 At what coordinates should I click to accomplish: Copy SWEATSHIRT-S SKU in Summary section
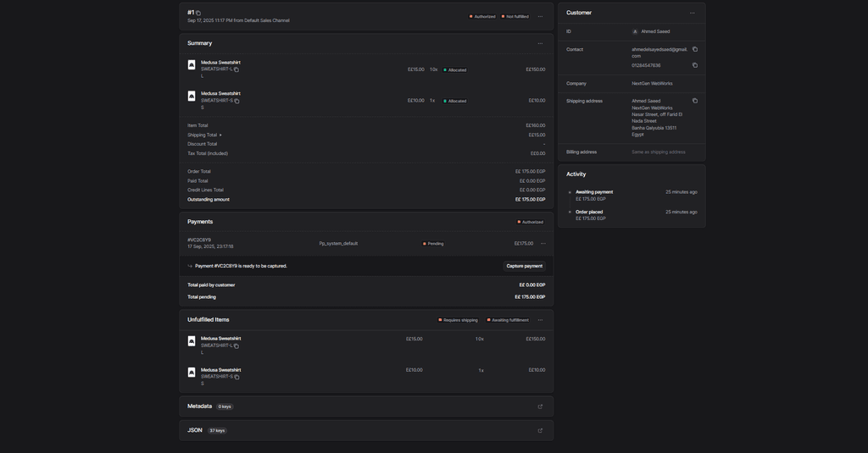point(236,101)
